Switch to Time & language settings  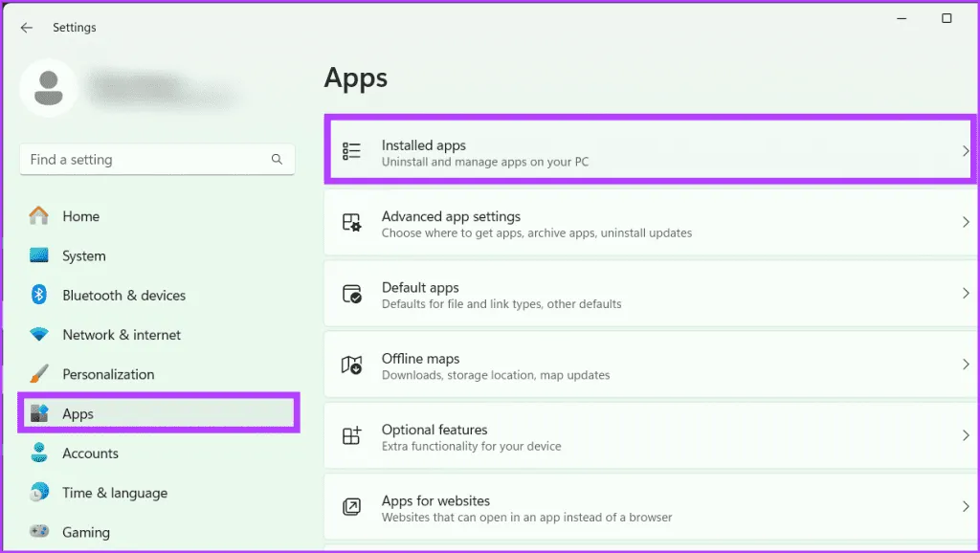115,493
